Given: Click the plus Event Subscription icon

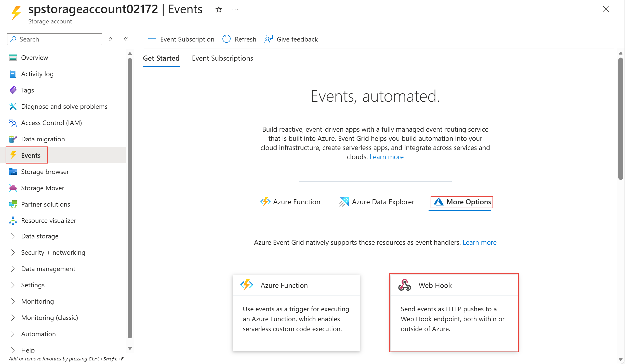Looking at the screenshot, I should click(152, 39).
